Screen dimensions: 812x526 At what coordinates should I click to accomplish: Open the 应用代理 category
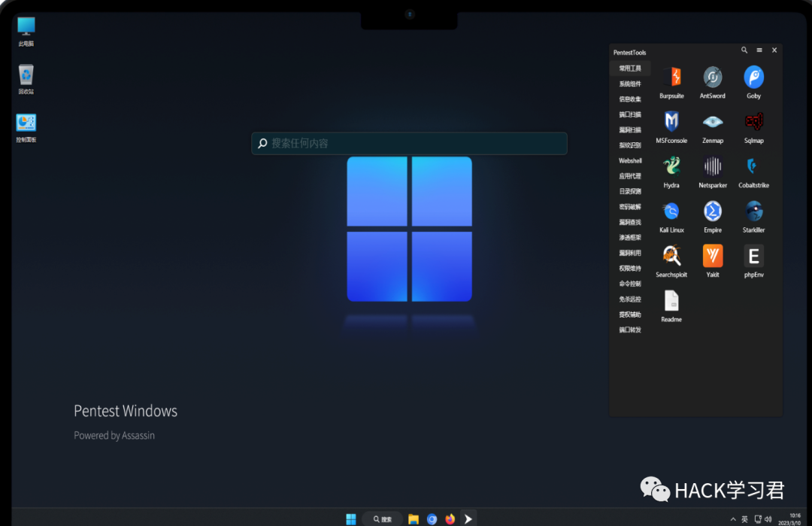pyautogui.click(x=630, y=176)
